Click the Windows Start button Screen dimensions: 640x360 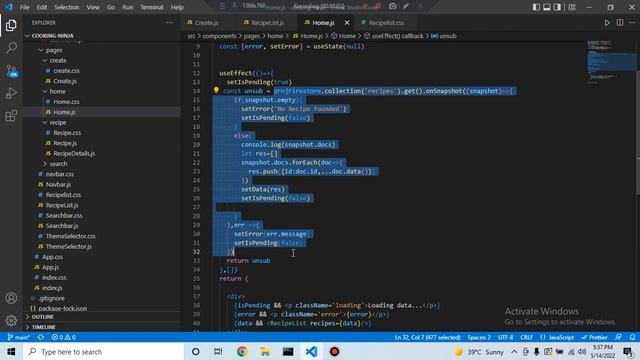click(x=11, y=352)
